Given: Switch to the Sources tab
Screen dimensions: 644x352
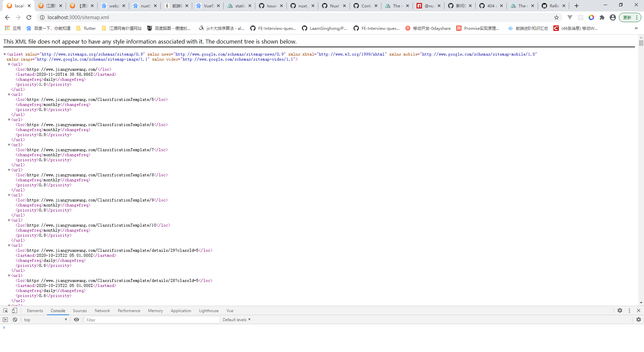Looking at the screenshot, I should (x=80, y=311).
